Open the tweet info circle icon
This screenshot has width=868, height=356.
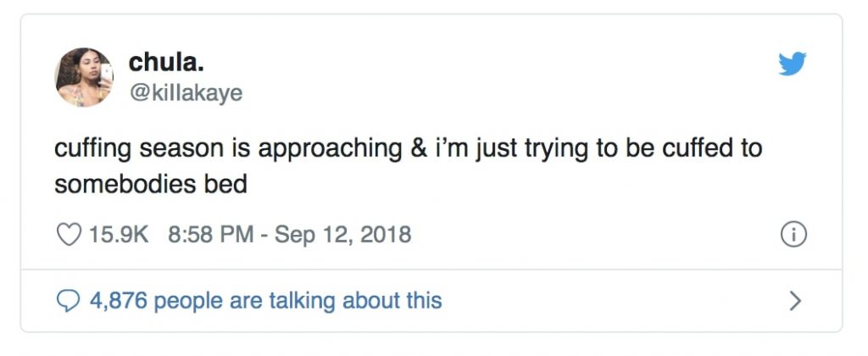(793, 235)
